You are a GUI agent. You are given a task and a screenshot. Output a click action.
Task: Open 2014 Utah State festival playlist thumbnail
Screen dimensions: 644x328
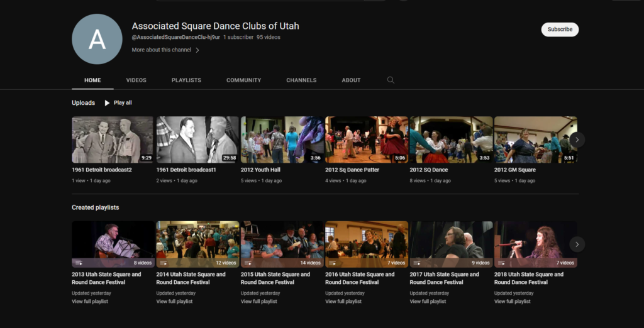(197, 244)
